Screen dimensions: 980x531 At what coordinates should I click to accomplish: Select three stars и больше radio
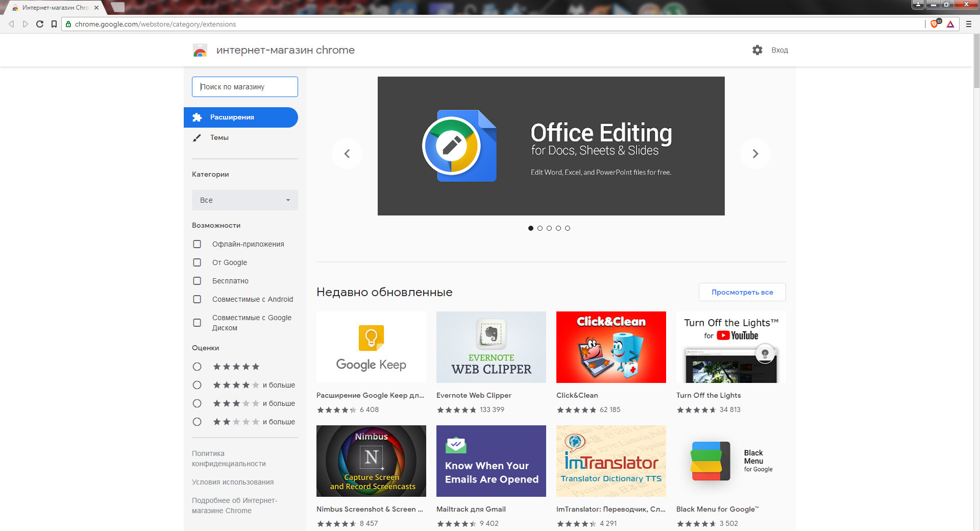tap(197, 403)
